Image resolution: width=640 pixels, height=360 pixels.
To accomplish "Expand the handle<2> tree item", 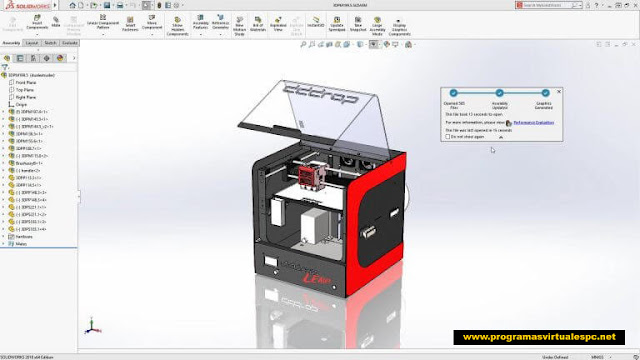I will pyautogui.click(x=4, y=171).
